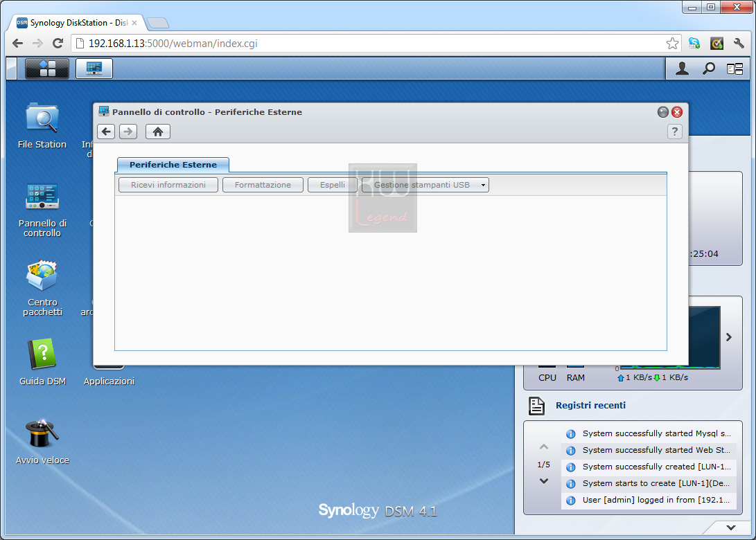Go back in the control panel window

coord(106,132)
